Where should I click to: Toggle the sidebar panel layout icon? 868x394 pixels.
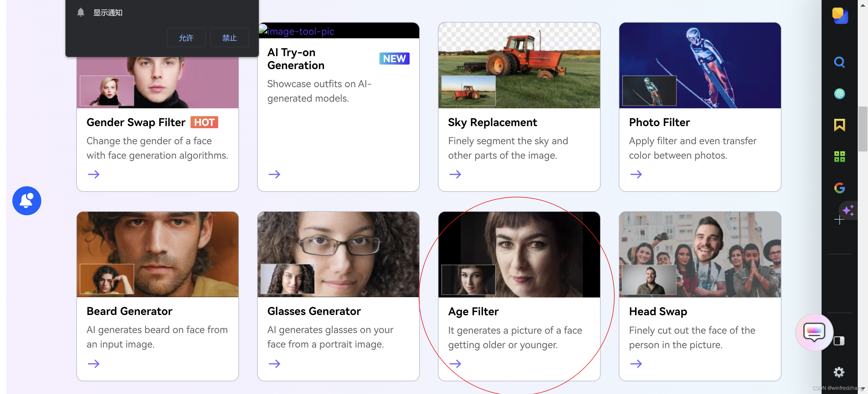coord(839,341)
